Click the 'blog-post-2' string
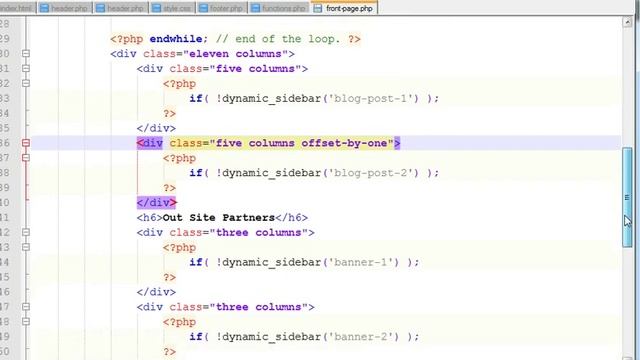This screenshot has width=640, height=360. click(x=373, y=173)
